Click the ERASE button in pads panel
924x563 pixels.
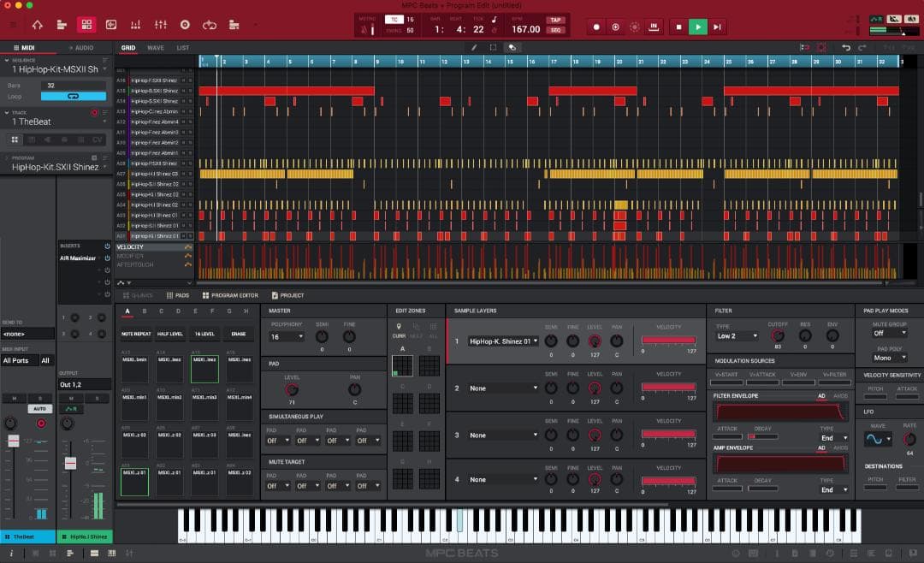[237, 333]
